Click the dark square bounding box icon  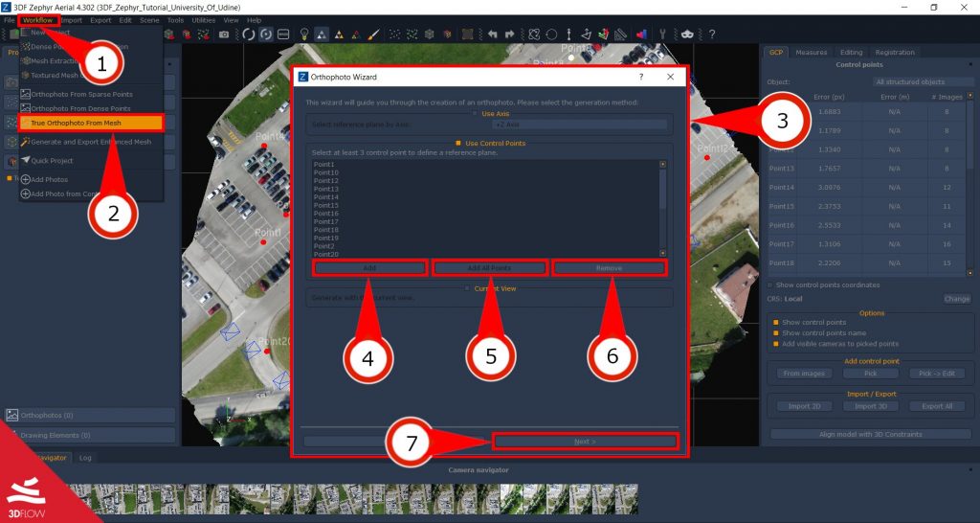tap(467, 34)
